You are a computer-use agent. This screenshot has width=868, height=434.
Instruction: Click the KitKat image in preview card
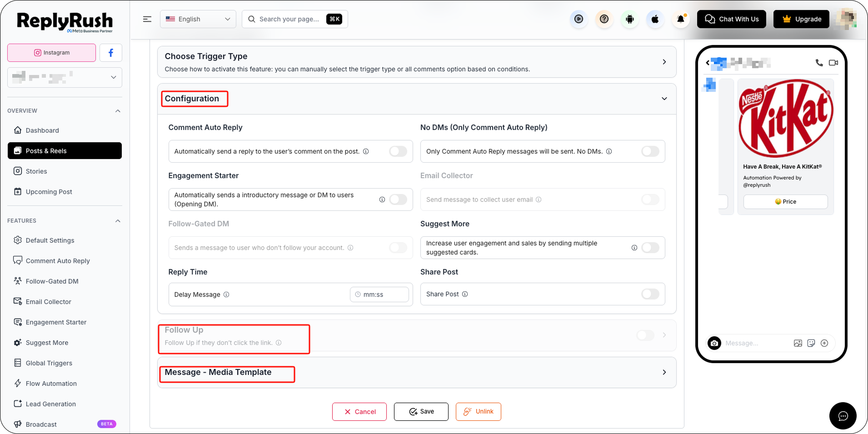[785, 119]
